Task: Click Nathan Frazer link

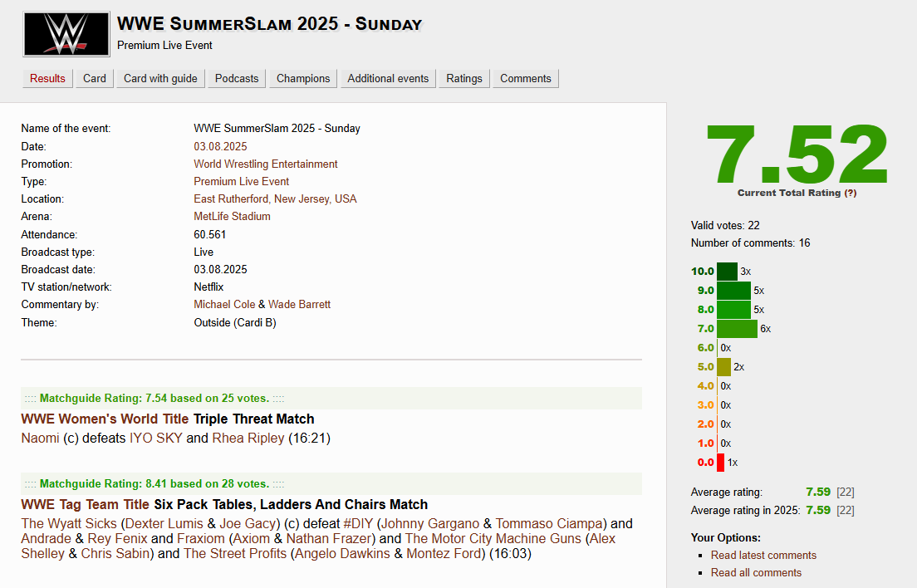Action: click(x=331, y=538)
